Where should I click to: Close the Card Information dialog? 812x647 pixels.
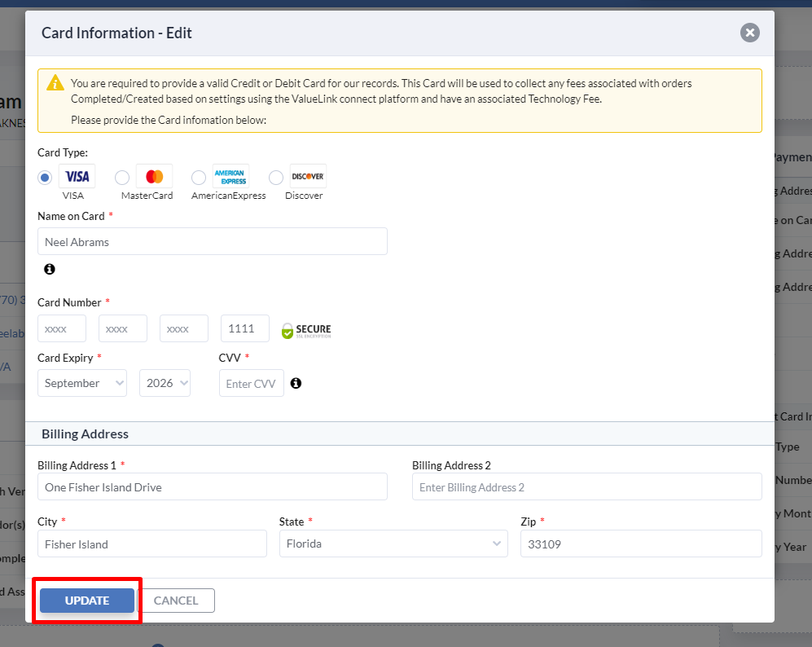[x=749, y=33]
